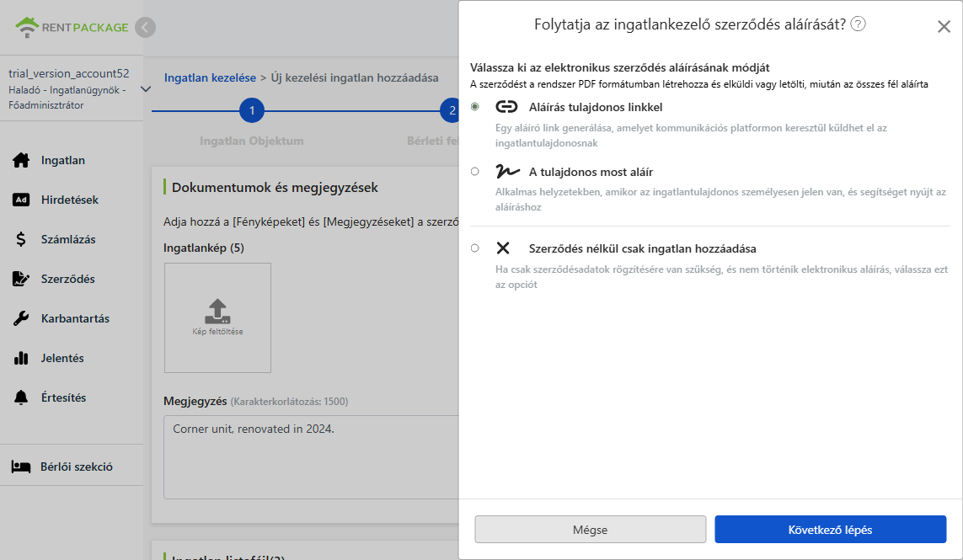This screenshot has height=560, width=963.
Task: Open the Hirdetések menu item
Action: click(x=69, y=200)
